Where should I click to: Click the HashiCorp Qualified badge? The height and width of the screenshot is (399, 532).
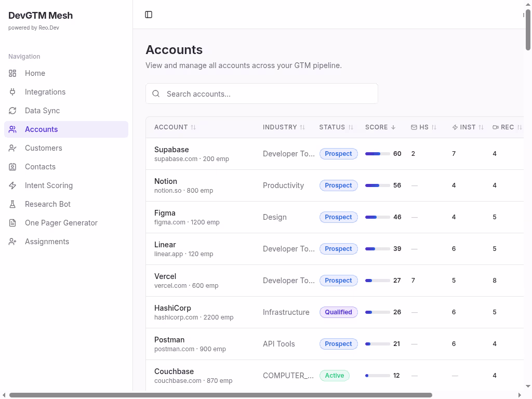click(x=338, y=312)
